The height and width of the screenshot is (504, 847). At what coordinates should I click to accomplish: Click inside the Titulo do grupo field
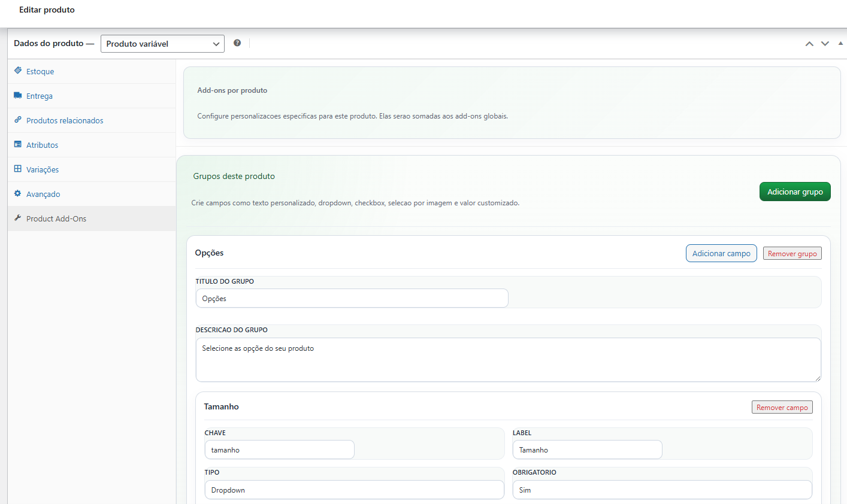pos(352,297)
